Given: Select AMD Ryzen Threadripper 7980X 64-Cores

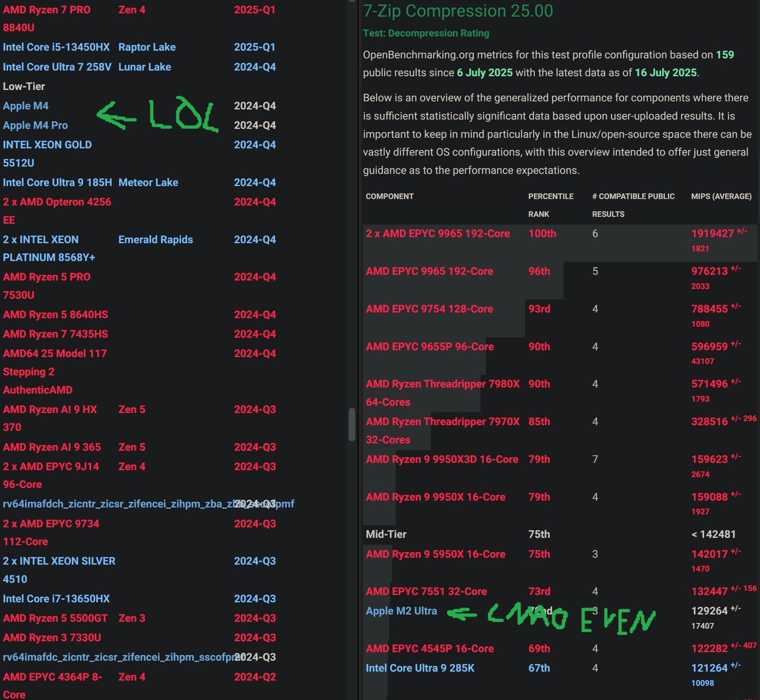Looking at the screenshot, I should tap(443, 393).
